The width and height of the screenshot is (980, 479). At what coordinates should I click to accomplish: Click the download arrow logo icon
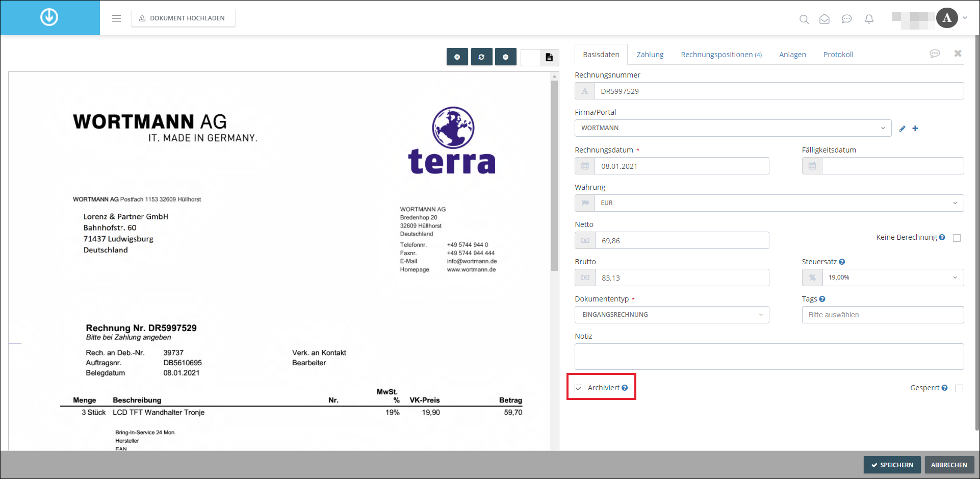tap(49, 17)
